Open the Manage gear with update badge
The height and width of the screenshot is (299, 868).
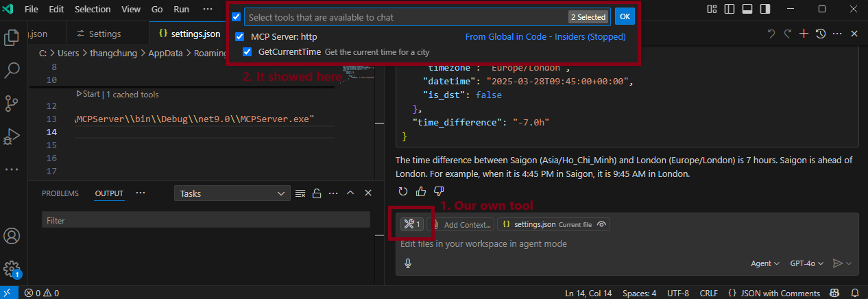(12, 269)
